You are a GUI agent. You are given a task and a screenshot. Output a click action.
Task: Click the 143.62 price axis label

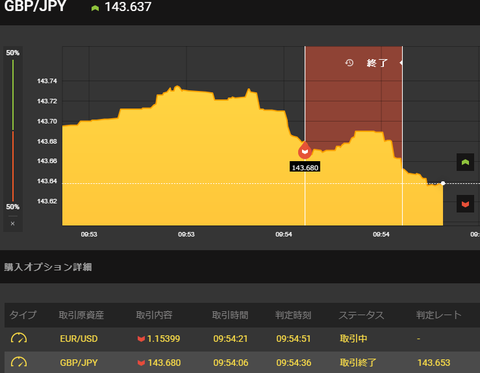click(x=47, y=201)
